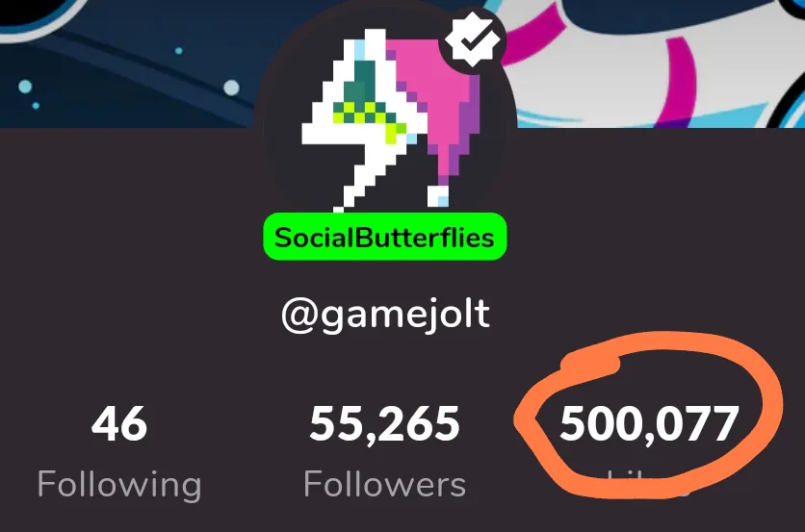Click the verified checkmark badge
Screen dimensions: 805x532
[473, 39]
